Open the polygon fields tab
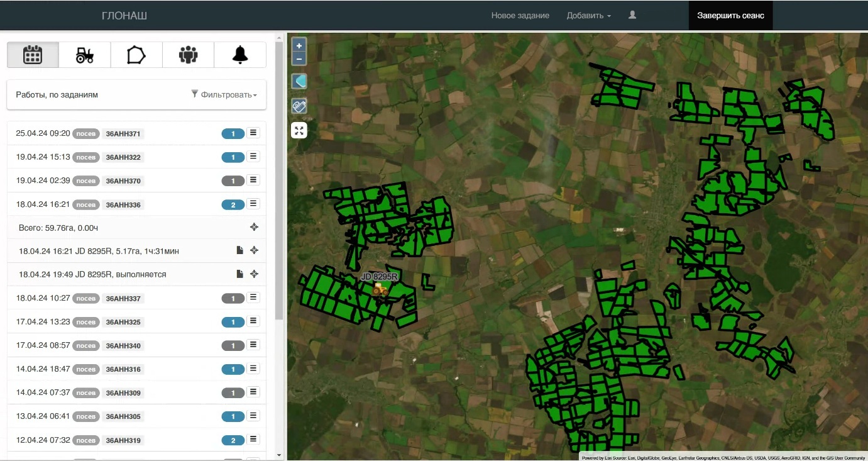 coord(136,55)
